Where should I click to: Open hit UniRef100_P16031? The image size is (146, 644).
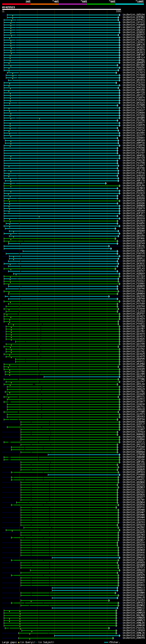[133, 628]
